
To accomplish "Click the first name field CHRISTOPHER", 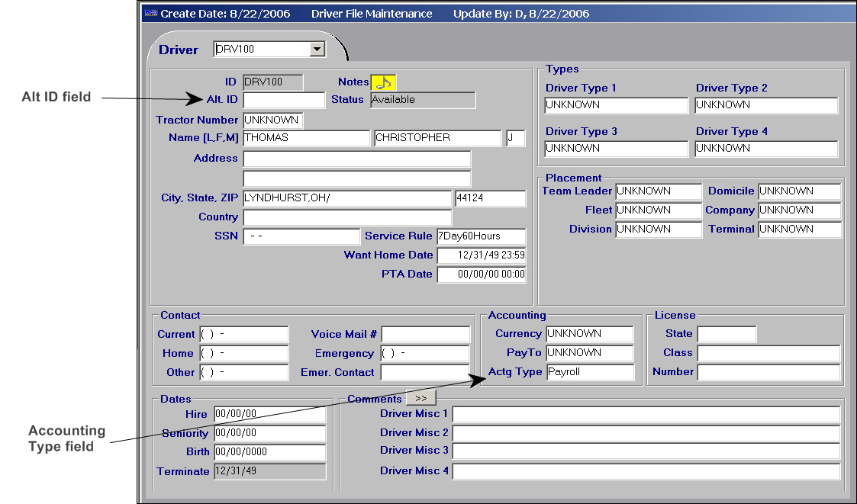I will pos(437,138).
